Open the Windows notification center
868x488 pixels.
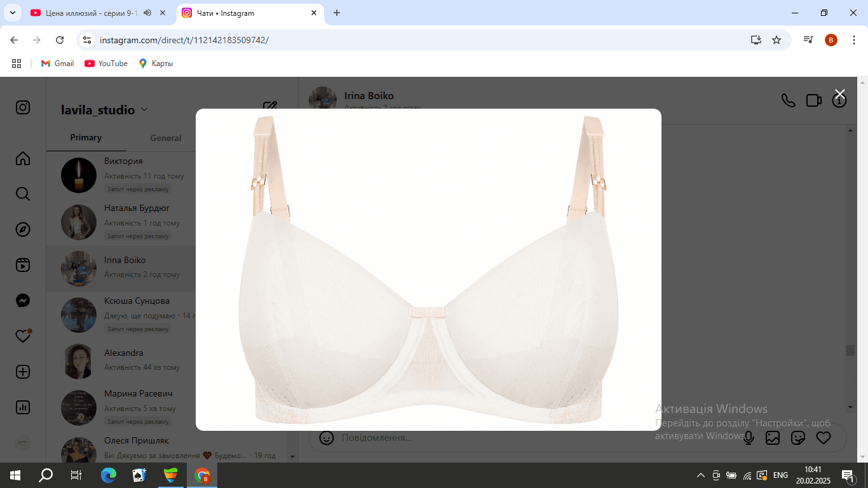coord(848,475)
